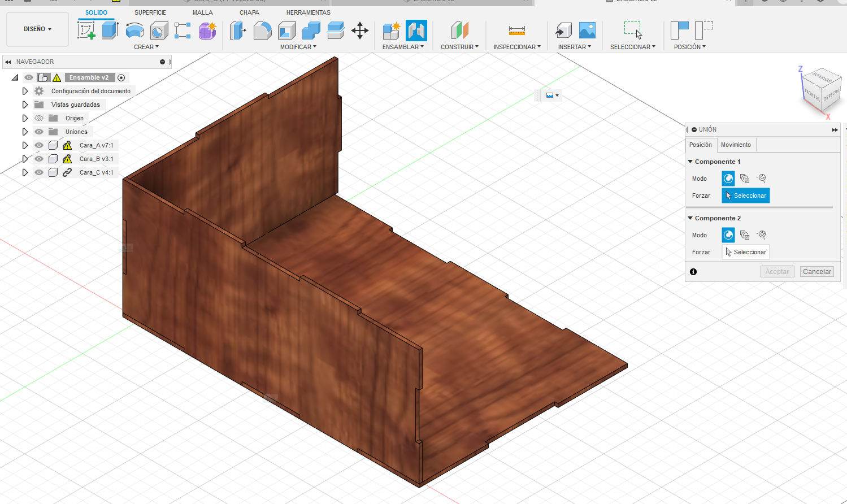Image resolution: width=847 pixels, height=504 pixels.
Task: Open the Movimiento tab in Unión panel
Action: pyautogui.click(x=736, y=145)
